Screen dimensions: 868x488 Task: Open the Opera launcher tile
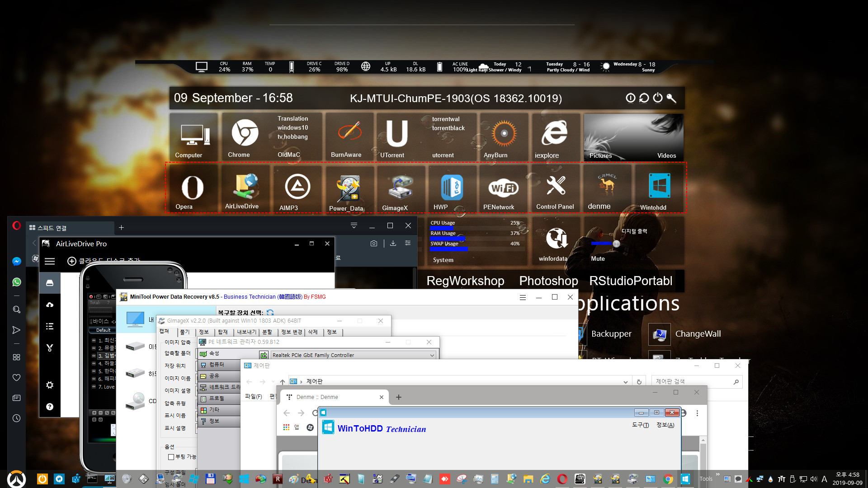click(x=193, y=188)
